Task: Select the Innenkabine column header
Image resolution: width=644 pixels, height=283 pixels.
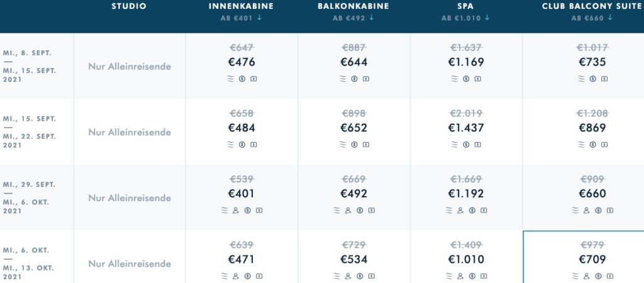Action: point(241,6)
